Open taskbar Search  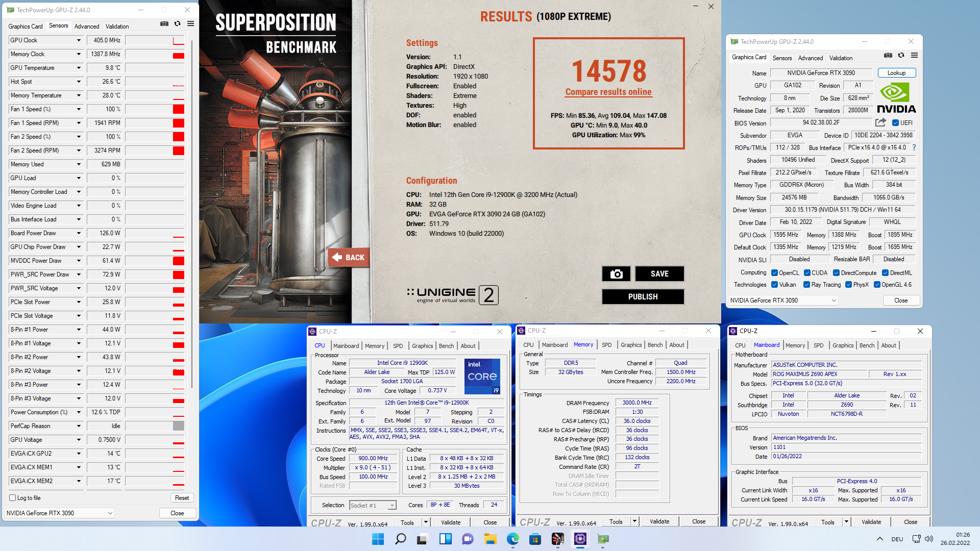click(401, 539)
